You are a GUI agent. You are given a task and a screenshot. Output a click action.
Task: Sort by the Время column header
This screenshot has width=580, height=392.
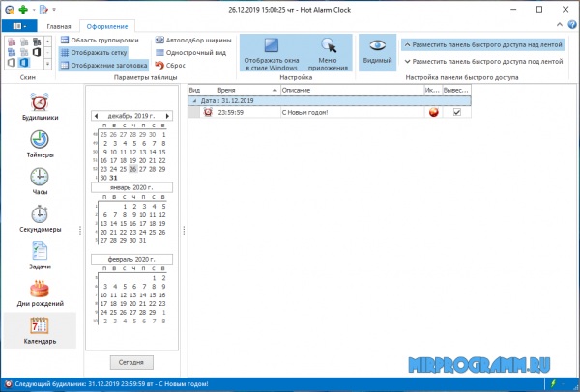248,90
